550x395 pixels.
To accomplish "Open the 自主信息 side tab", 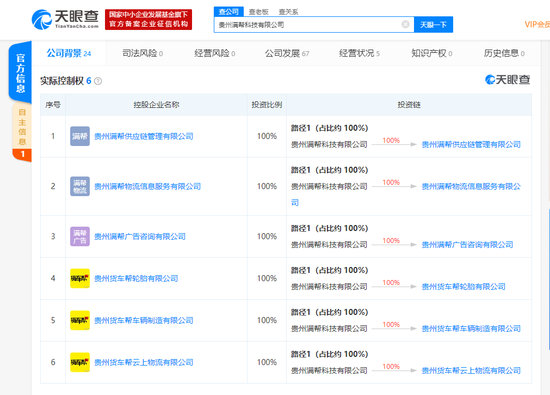I will click(x=22, y=132).
